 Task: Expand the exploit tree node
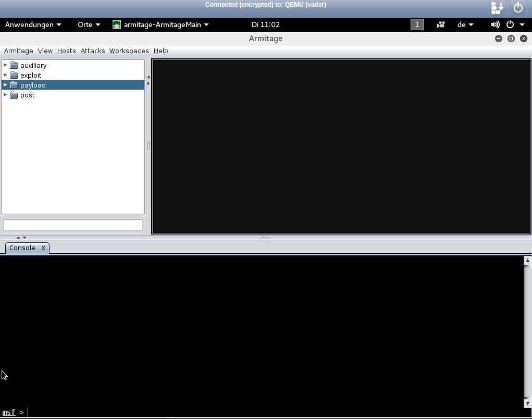(5, 75)
